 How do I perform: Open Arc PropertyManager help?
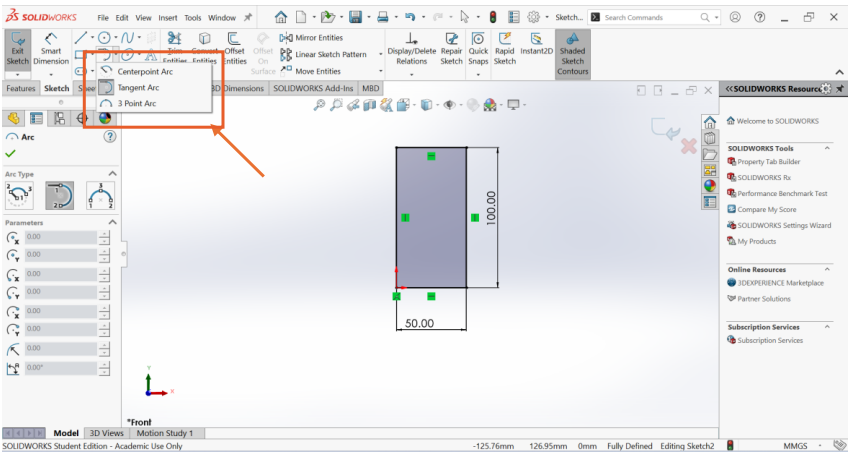click(x=110, y=137)
